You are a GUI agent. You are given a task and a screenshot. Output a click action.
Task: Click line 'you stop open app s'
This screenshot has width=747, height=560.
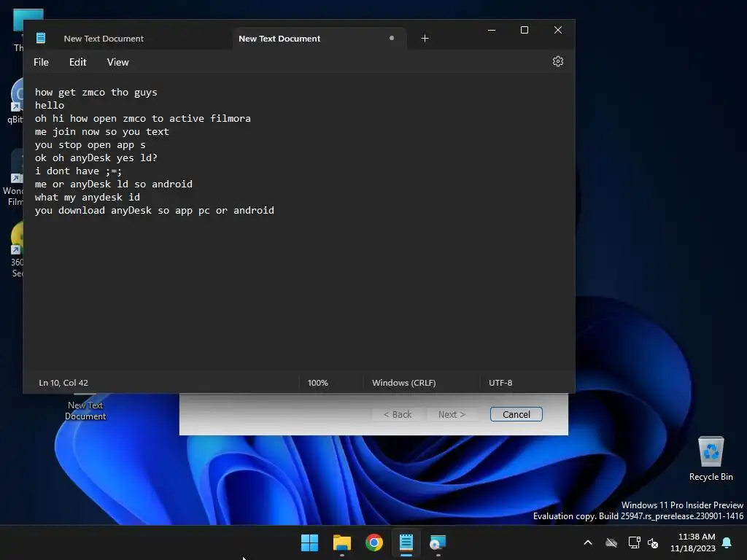[x=90, y=145]
